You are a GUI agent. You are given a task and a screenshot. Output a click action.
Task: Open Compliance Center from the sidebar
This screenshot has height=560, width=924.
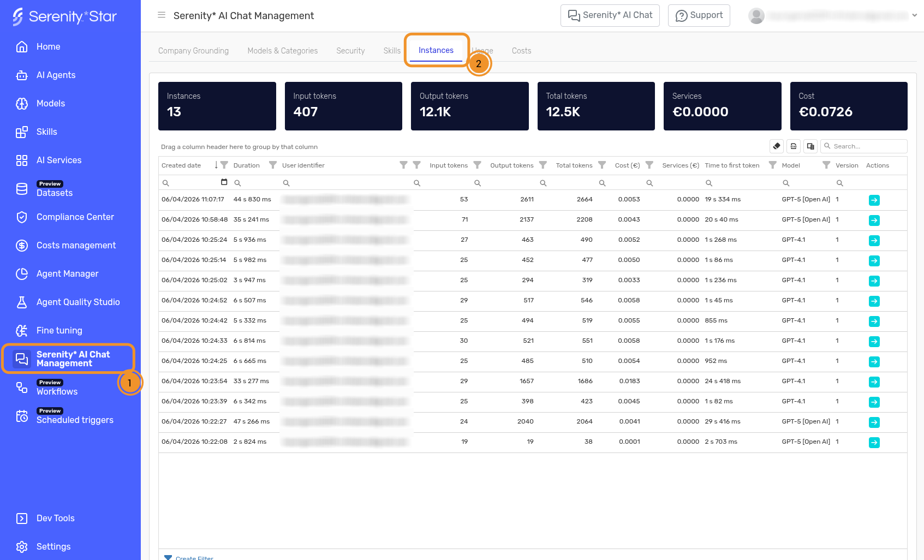pyautogui.click(x=75, y=217)
